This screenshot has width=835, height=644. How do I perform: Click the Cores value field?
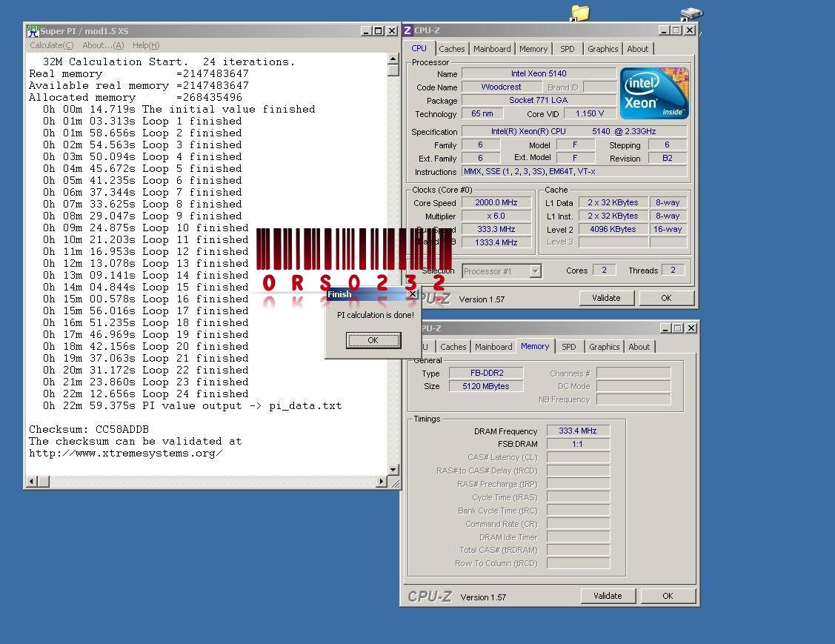[604, 270]
